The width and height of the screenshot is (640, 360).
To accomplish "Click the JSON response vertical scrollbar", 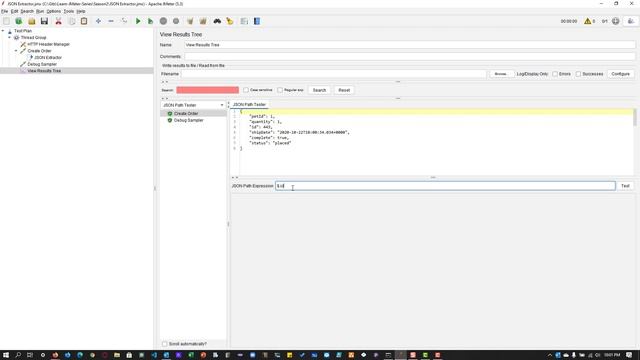I will tap(634, 117).
